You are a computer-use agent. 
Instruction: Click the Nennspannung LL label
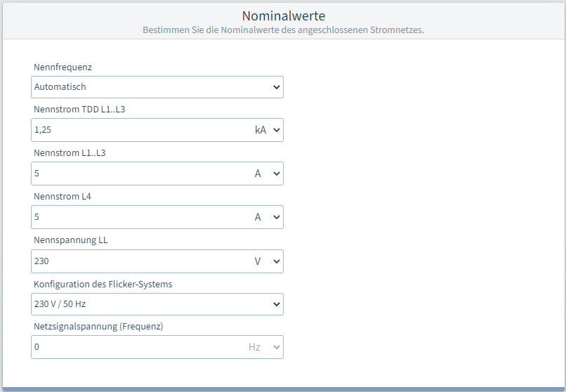point(71,240)
